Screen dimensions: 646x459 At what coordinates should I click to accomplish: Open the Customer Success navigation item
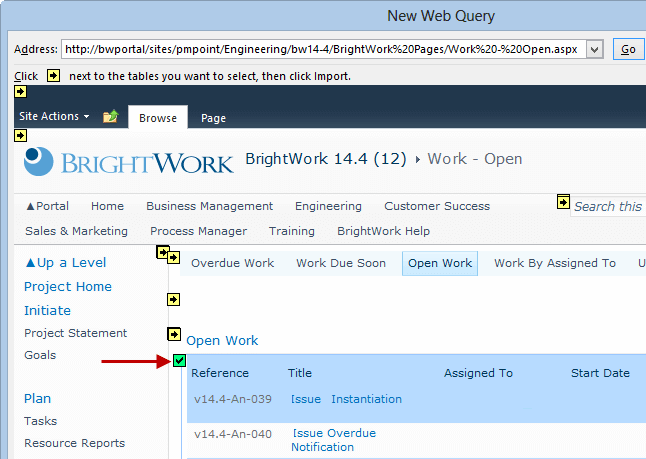click(x=437, y=206)
